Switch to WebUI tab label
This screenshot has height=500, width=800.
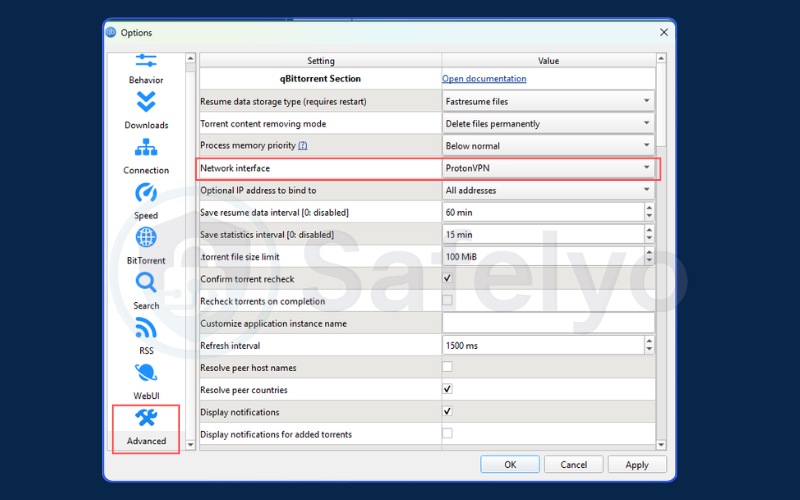pyautogui.click(x=146, y=396)
